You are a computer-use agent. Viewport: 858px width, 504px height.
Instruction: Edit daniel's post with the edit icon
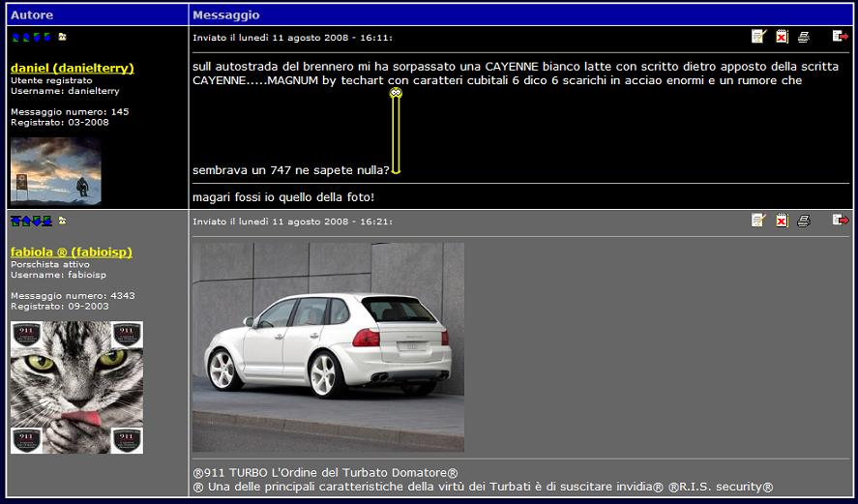click(758, 36)
